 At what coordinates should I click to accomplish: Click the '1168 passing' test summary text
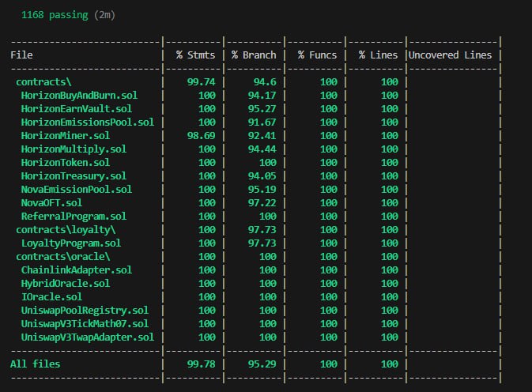point(55,15)
